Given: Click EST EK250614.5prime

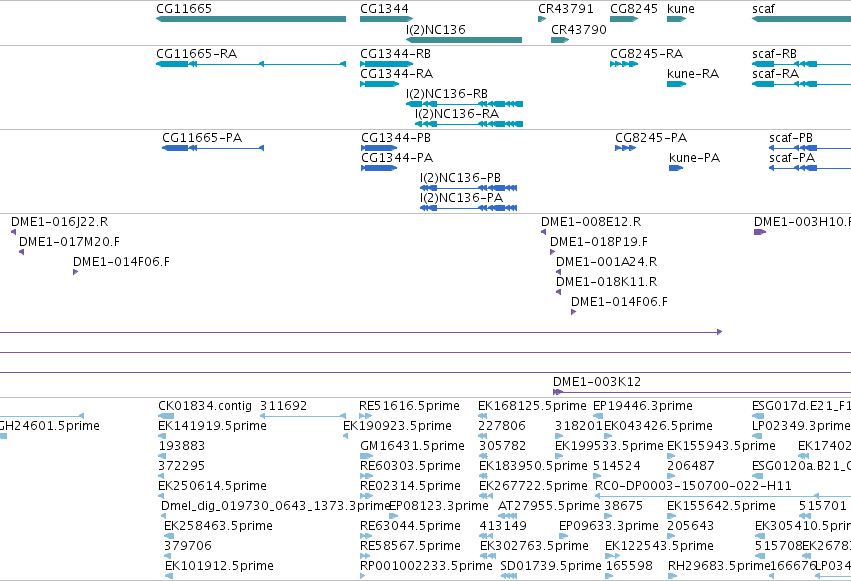Looking at the screenshot, I should 212,486.
